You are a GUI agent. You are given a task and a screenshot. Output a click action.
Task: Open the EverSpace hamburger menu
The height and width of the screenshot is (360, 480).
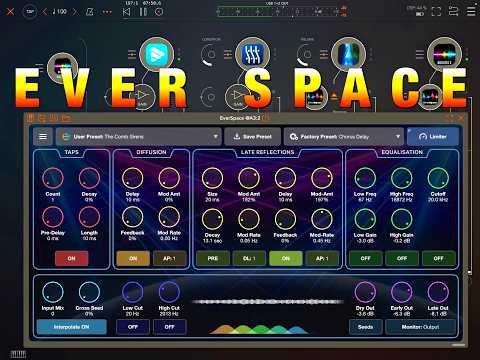(43, 137)
